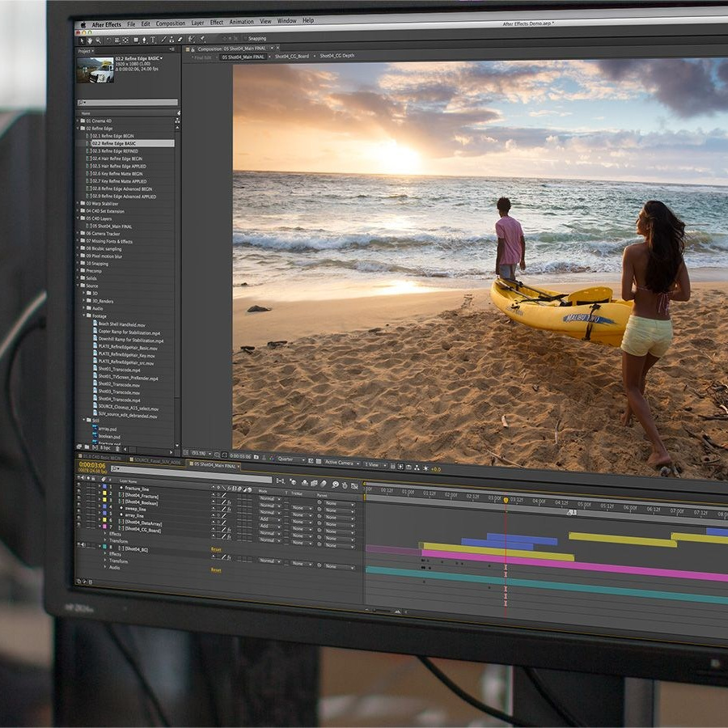Open the Graph Editor in the timeline panel
The width and height of the screenshot is (728, 728).
pos(353,485)
